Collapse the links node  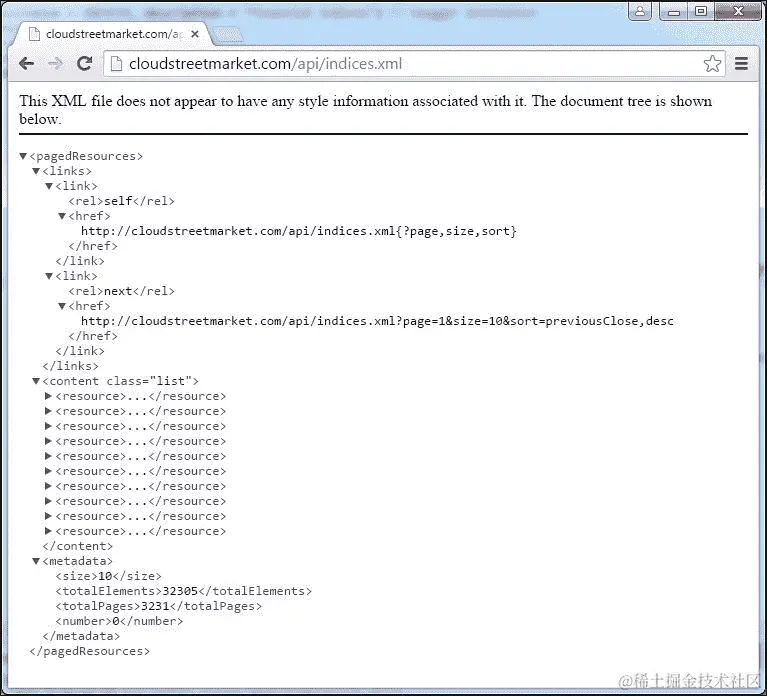point(36,171)
